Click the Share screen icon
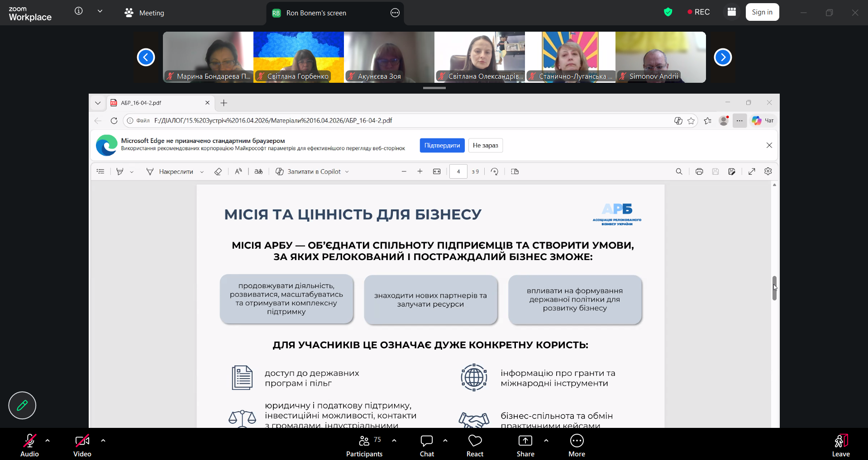Image resolution: width=868 pixels, height=460 pixels. (525, 441)
